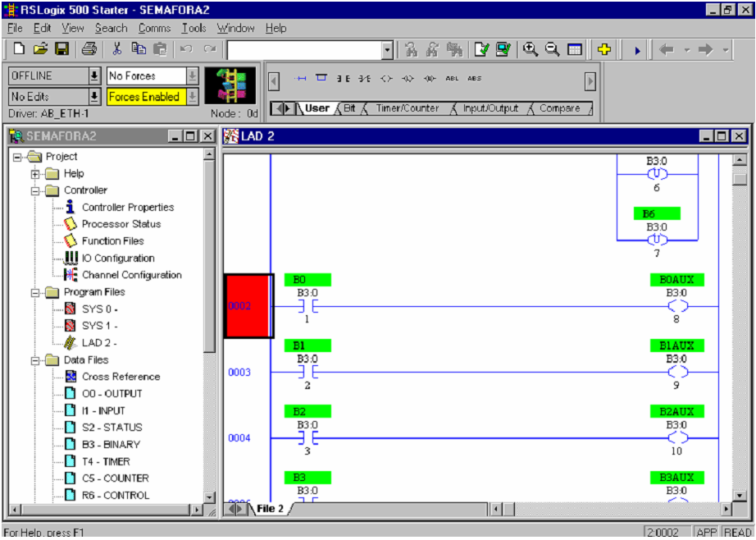Select the XIC normally open contact instruction

tap(342, 80)
